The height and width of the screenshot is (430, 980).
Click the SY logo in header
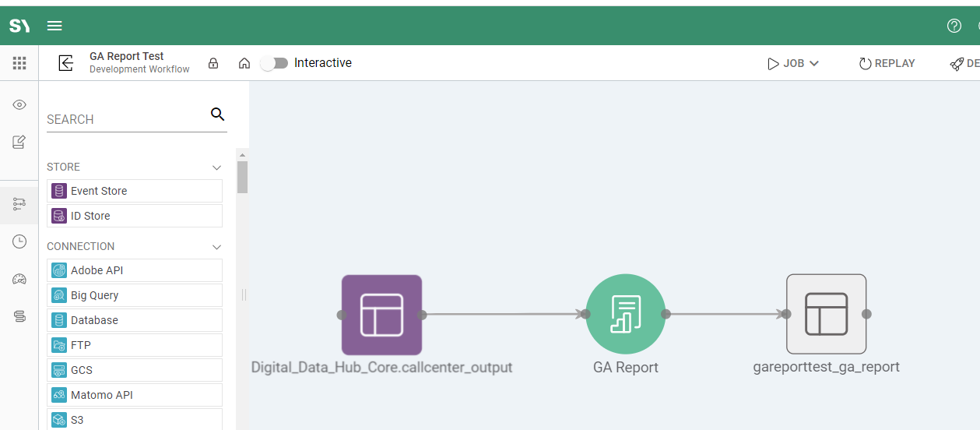19,26
